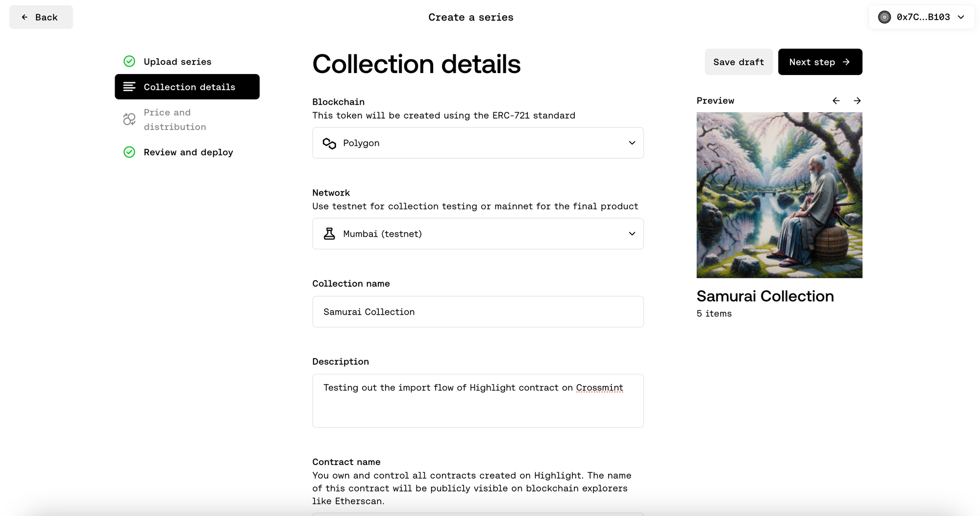Open the Mumbai (testnet) network dropdown
The image size is (980, 516).
click(x=478, y=234)
